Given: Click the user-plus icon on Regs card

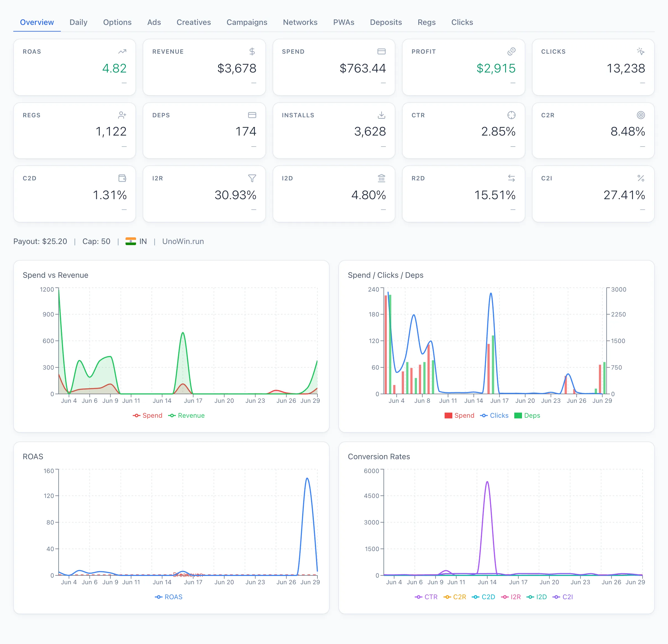Looking at the screenshot, I should (122, 115).
